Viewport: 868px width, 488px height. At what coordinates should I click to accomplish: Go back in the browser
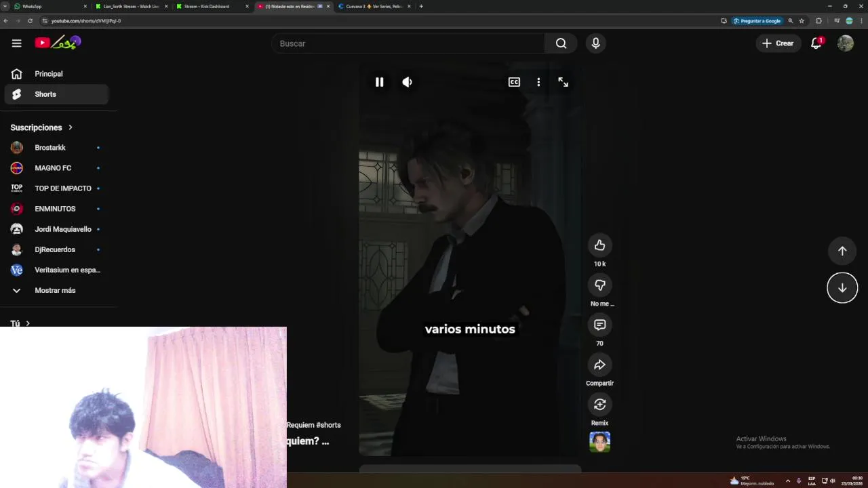click(x=5, y=21)
